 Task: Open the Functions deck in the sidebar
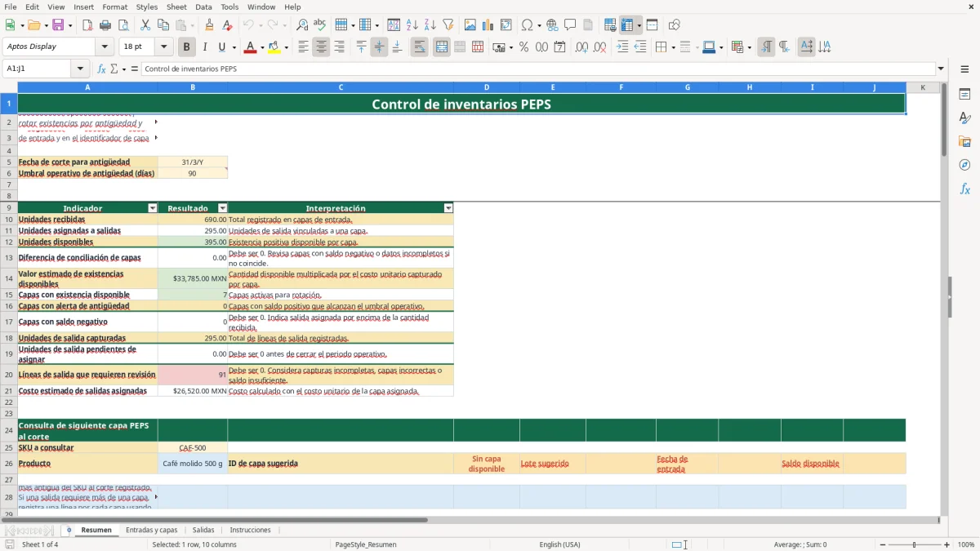(x=964, y=189)
